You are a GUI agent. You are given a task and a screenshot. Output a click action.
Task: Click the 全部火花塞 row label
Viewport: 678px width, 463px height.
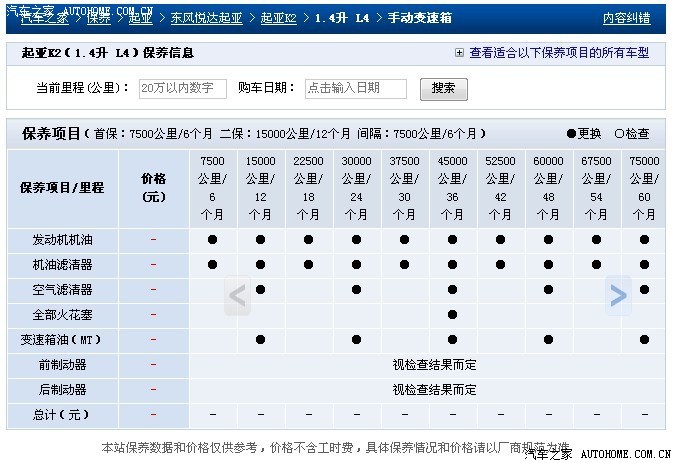[63, 315]
